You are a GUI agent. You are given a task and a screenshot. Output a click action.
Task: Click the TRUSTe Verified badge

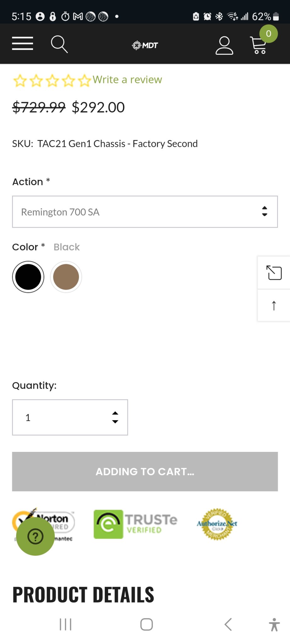(x=136, y=524)
